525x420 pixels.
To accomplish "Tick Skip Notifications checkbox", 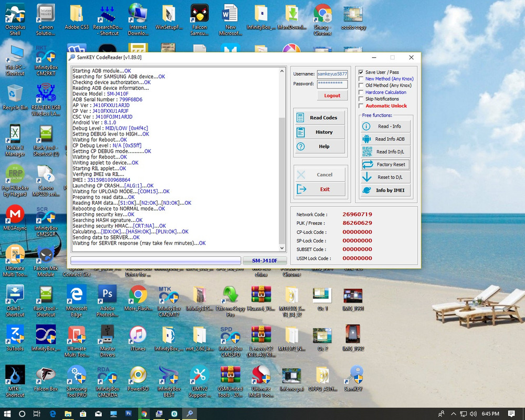I will point(361,99).
